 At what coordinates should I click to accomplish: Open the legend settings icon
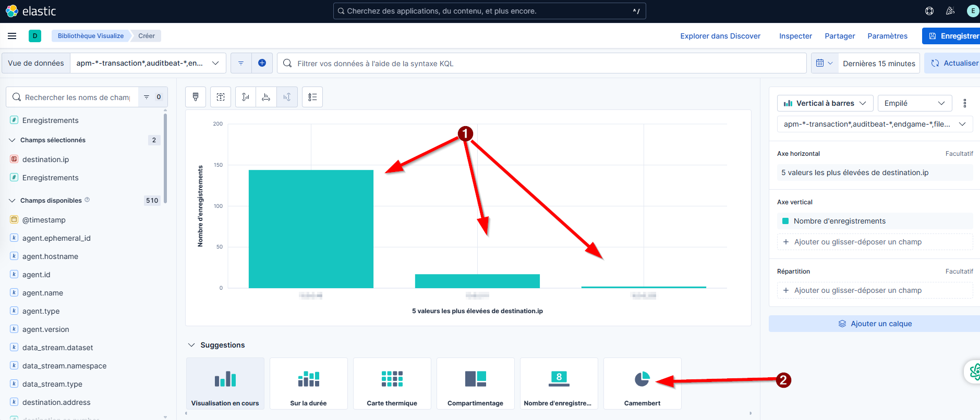312,97
